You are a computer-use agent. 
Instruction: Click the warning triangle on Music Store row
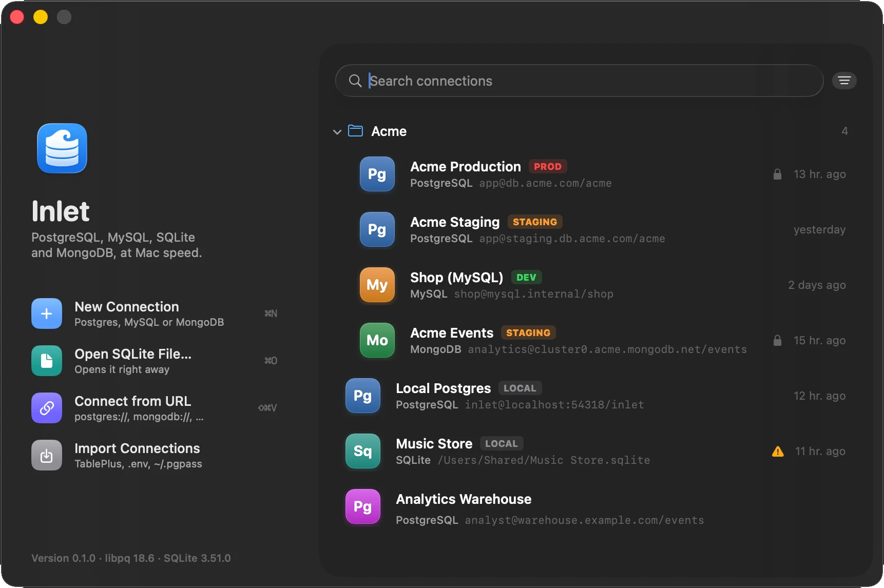(778, 452)
